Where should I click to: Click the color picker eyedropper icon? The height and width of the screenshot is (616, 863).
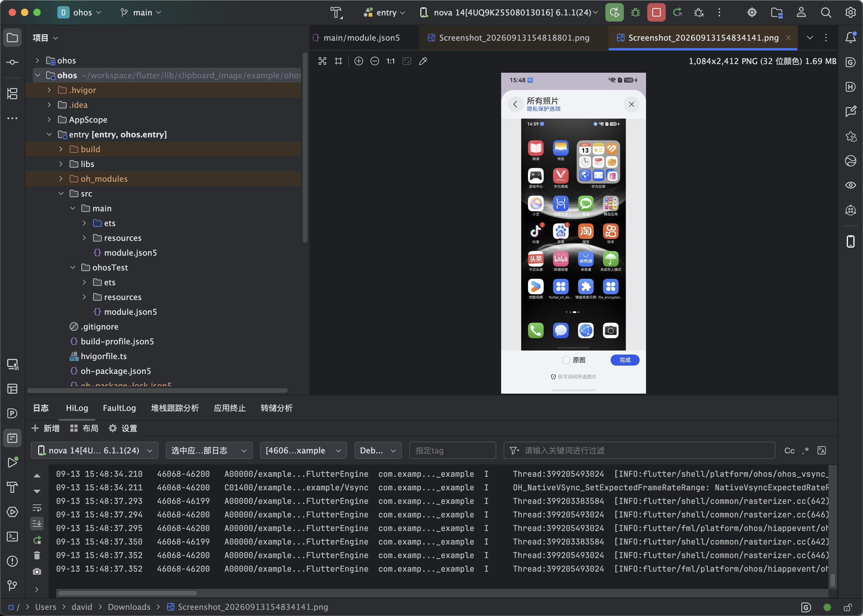coord(423,61)
